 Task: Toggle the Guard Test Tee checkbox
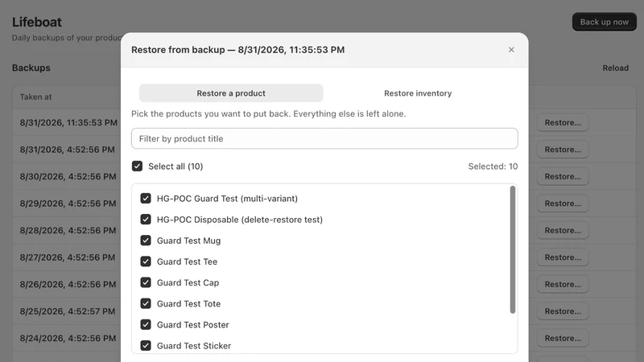click(146, 261)
